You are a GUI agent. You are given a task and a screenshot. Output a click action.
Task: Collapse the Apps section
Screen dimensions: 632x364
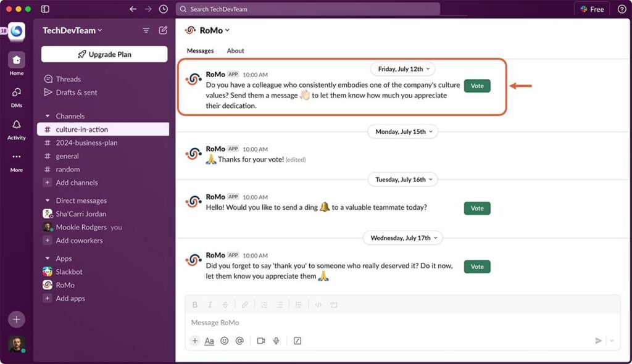[48, 259]
